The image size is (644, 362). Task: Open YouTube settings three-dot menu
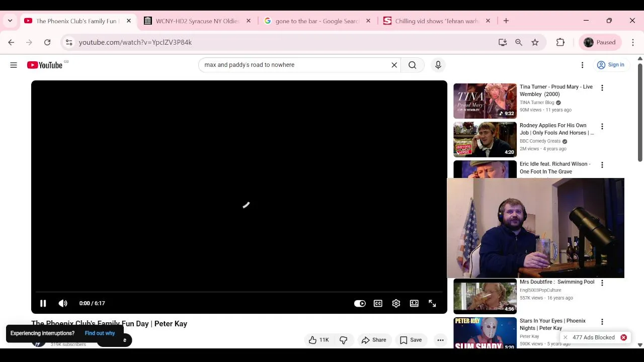point(582,65)
